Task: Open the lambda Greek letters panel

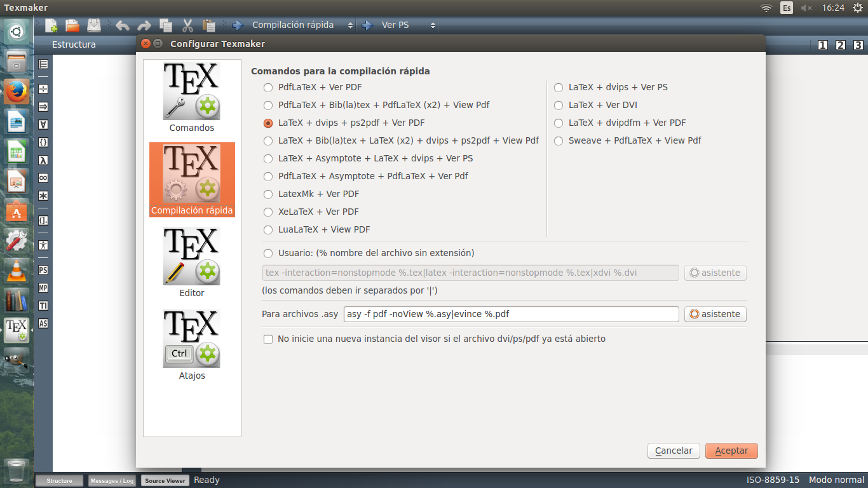Action: (x=43, y=160)
